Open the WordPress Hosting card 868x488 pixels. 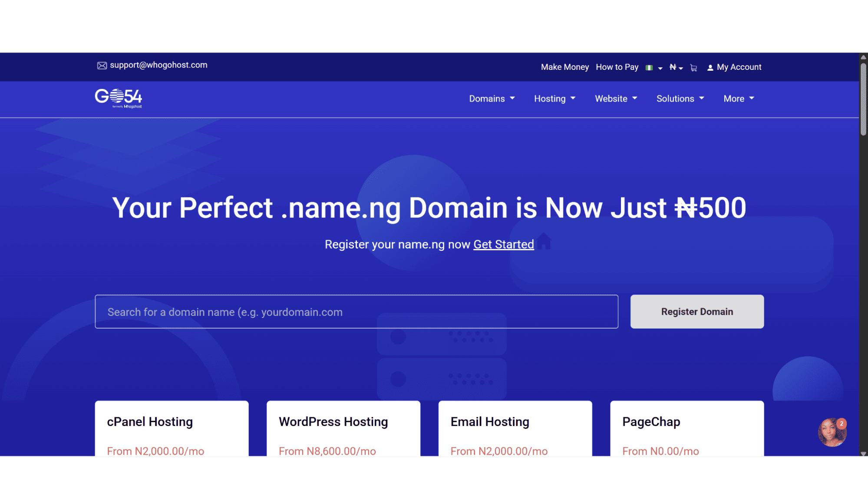point(343,428)
